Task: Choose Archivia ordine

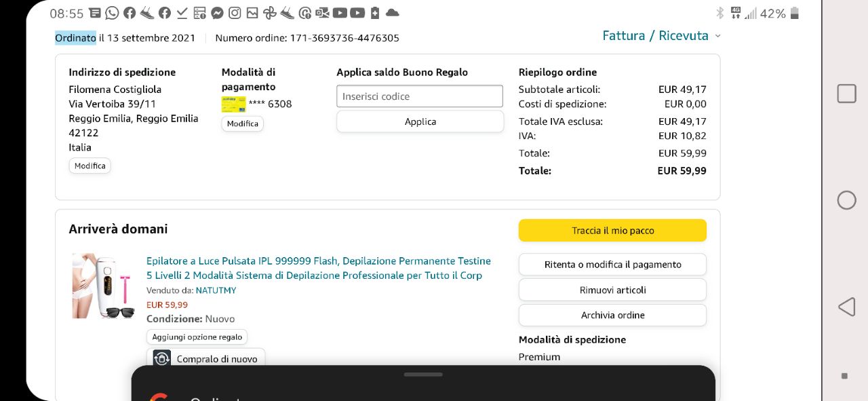Action: tap(612, 315)
